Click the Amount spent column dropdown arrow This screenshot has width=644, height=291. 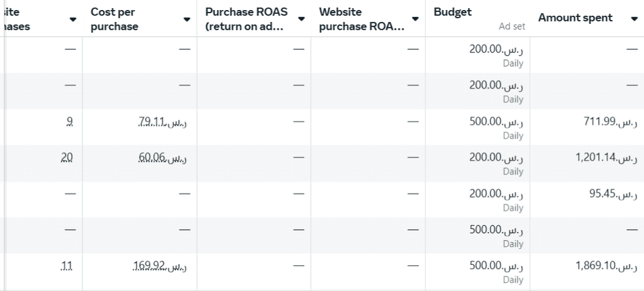click(x=633, y=20)
